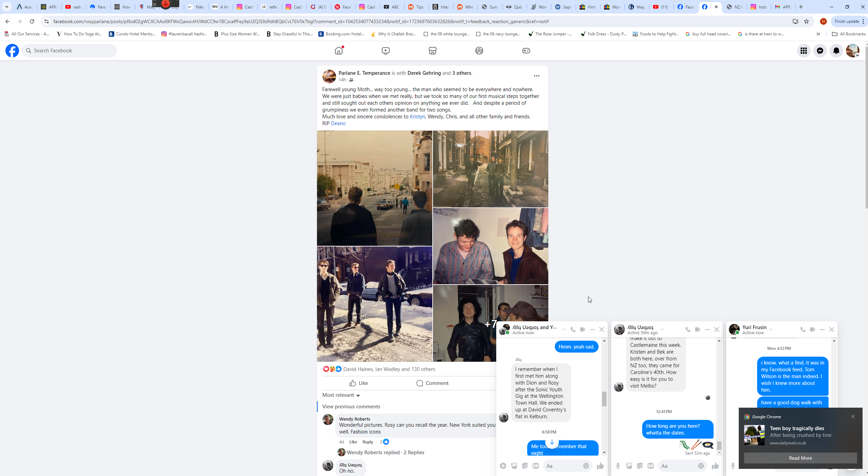The width and height of the screenshot is (868, 476).
Task: Reply to Wendy Roberts' comment
Action: click(368, 442)
